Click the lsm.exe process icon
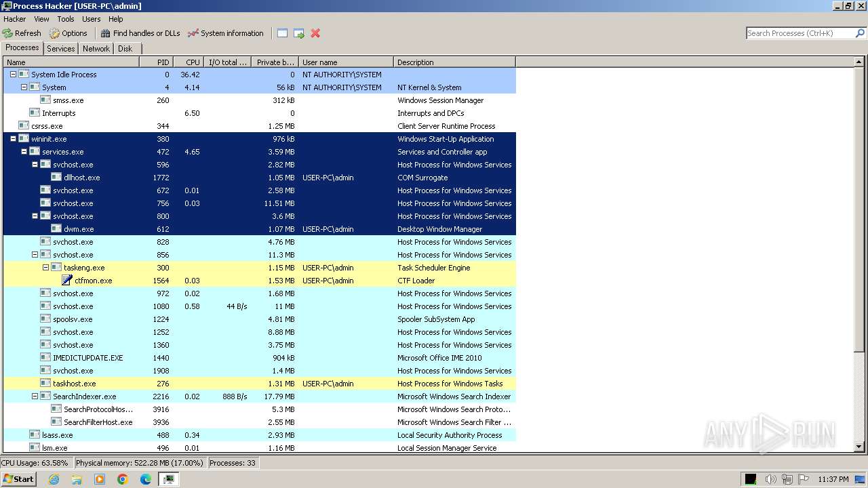Screen dimensions: 868x488 pyautogui.click(x=35, y=447)
